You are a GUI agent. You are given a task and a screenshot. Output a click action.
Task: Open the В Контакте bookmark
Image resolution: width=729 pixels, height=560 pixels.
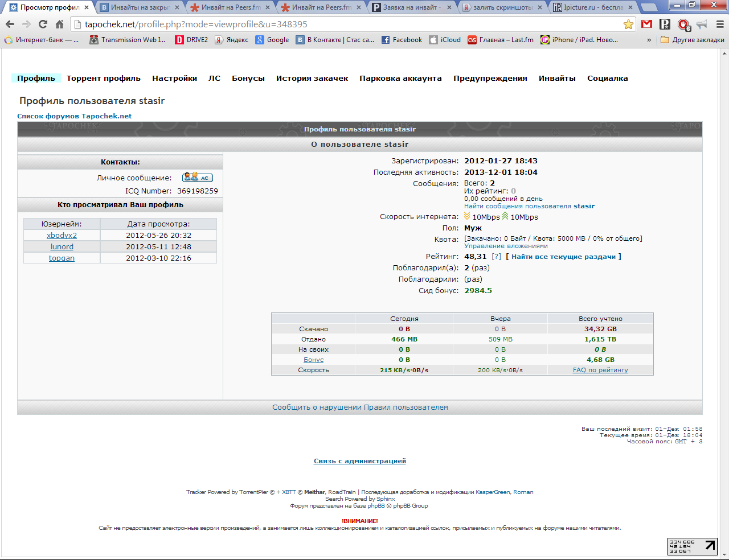pos(335,40)
